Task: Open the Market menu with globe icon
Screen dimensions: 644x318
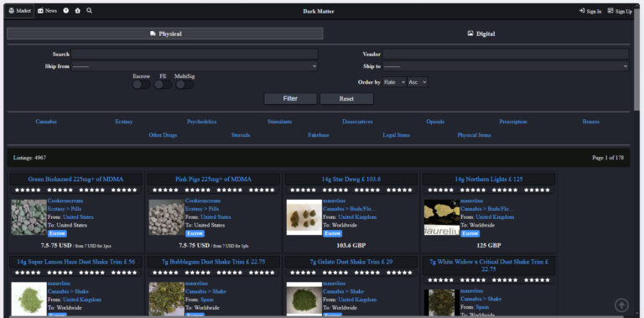Action: pos(19,11)
